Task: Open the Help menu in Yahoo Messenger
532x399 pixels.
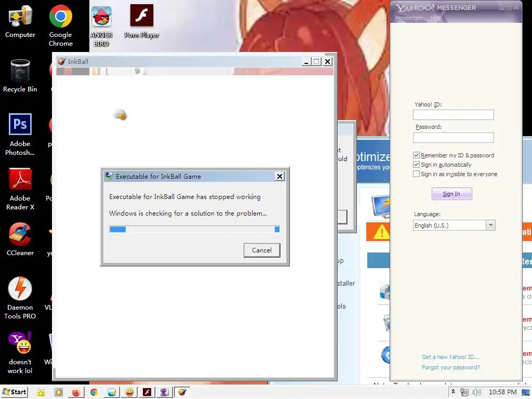Action: 436,18
